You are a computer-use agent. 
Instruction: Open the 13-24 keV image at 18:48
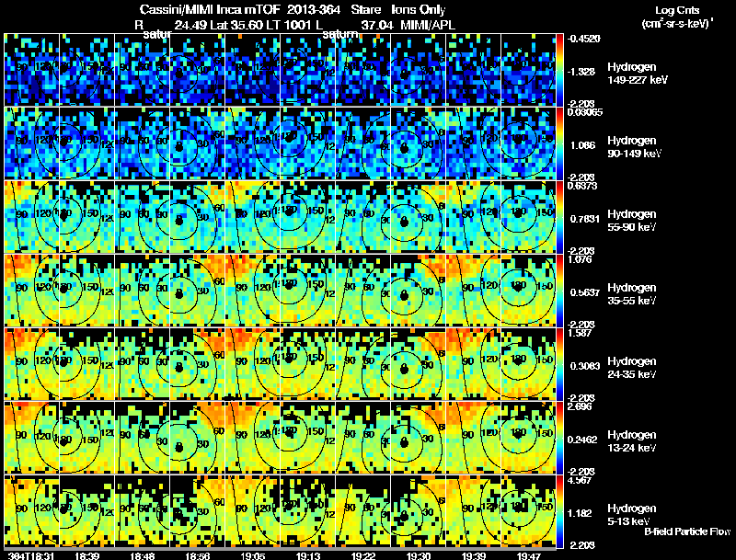[x=143, y=438]
